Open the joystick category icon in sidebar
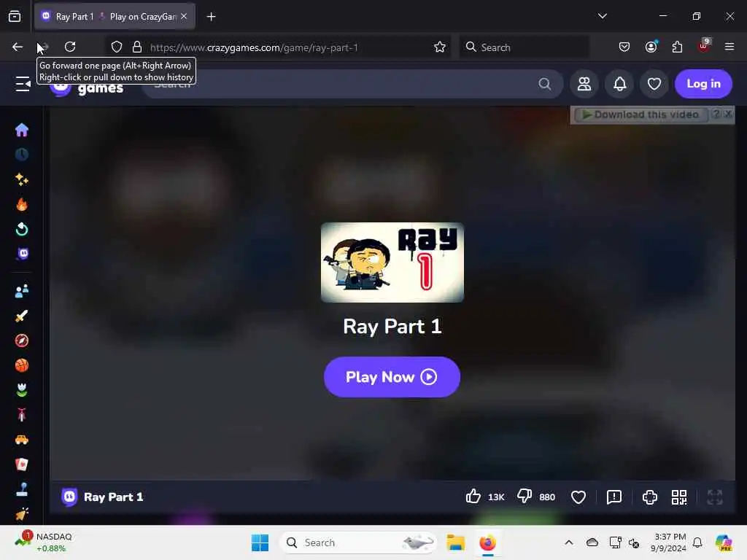The height and width of the screenshot is (560, 747). tap(22, 489)
